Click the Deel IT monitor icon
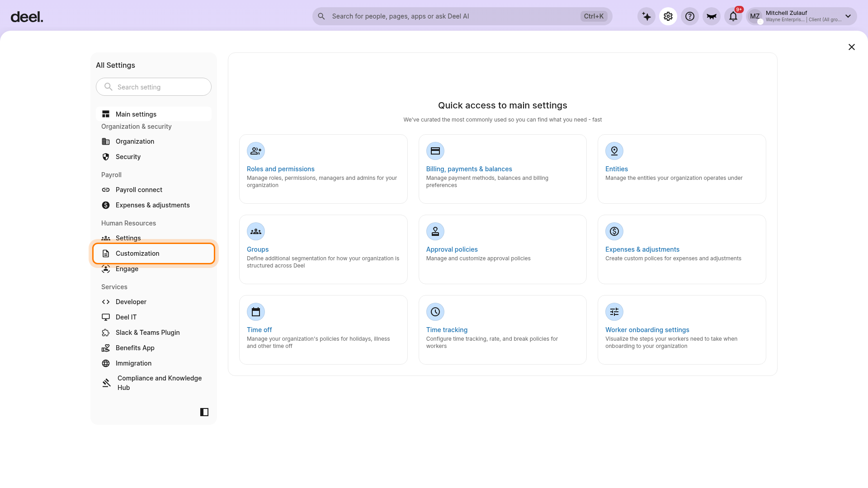Viewport: 868px width, 488px height. (106, 317)
